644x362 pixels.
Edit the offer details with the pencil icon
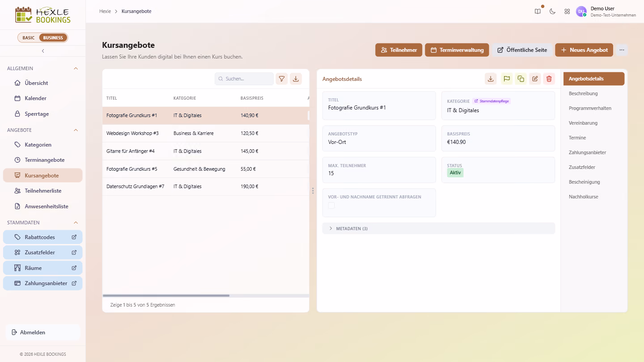tap(535, 79)
